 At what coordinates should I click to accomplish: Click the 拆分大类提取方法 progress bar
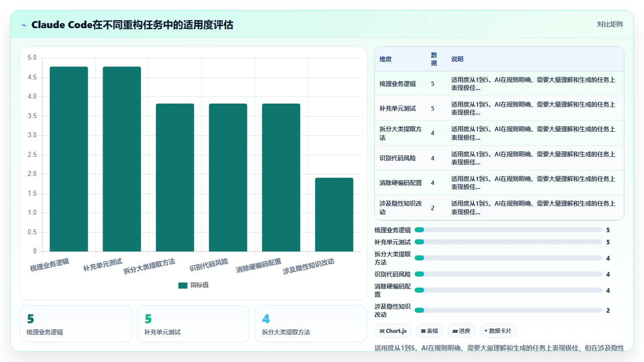pos(508,258)
